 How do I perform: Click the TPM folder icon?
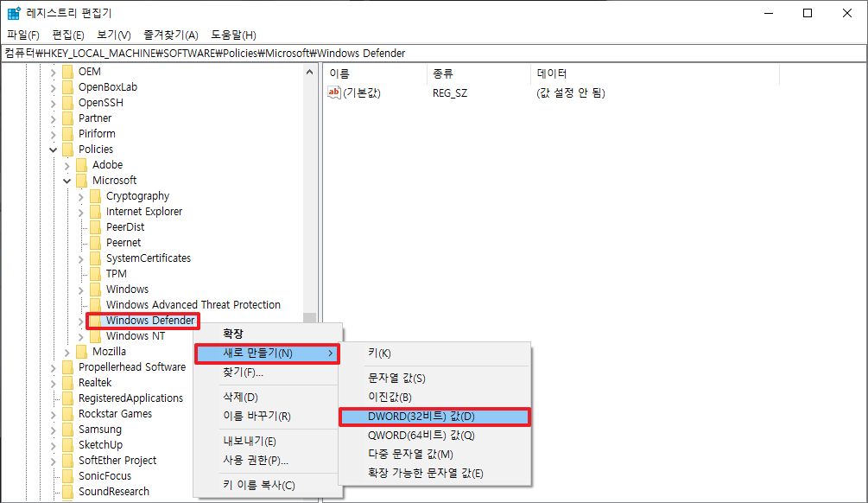pyautogui.click(x=96, y=273)
